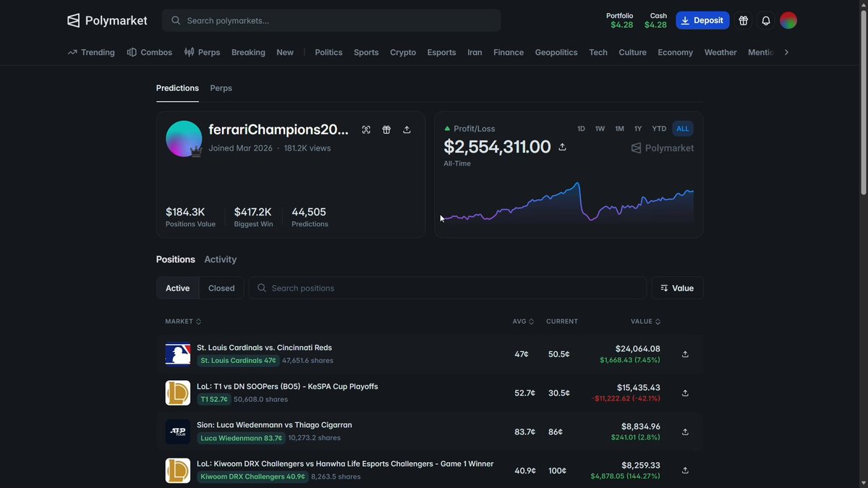Sort positions by the MARKET column
Viewport: 868px width, 488px height.
pyautogui.click(x=183, y=322)
